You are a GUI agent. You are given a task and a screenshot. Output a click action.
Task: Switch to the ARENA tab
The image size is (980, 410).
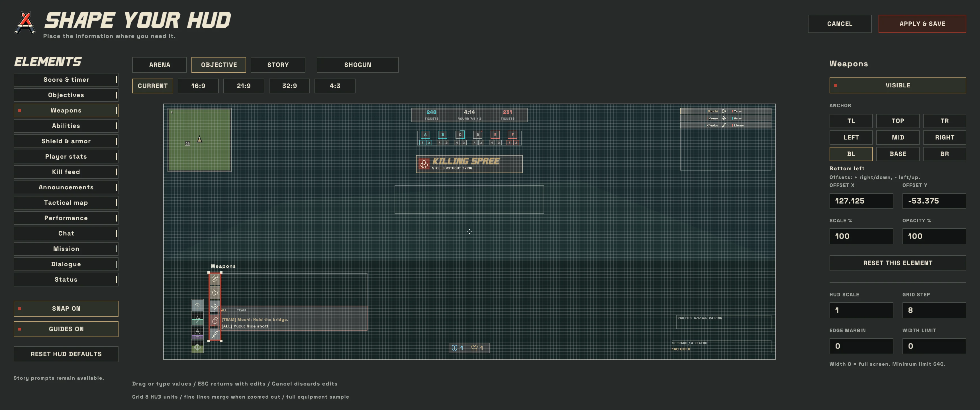pyautogui.click(x=160, y=65)
